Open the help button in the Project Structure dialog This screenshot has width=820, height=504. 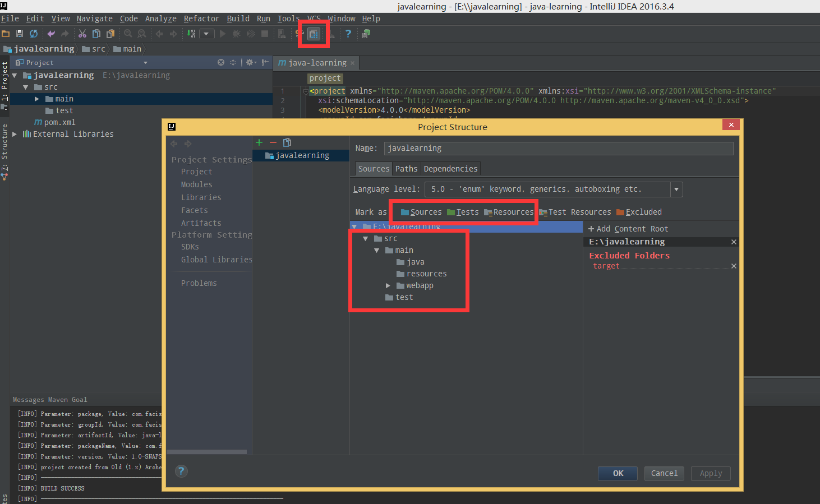tap(181, 471)
